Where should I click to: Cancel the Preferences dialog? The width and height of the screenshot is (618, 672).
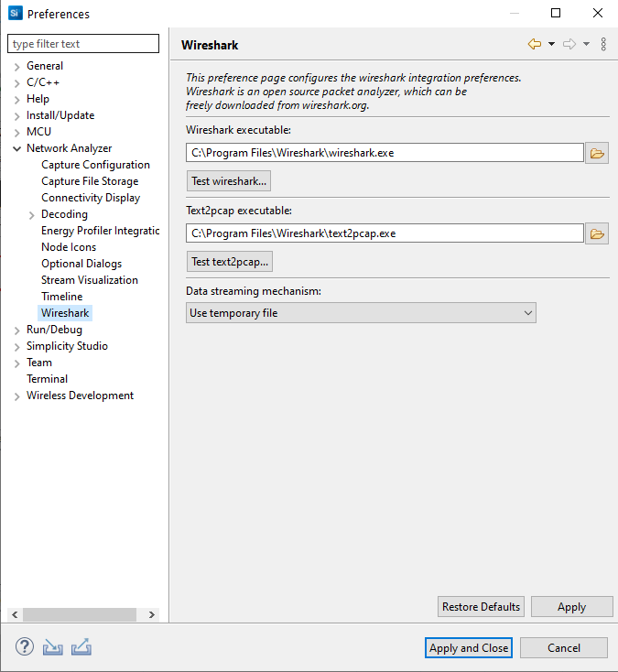564,647
